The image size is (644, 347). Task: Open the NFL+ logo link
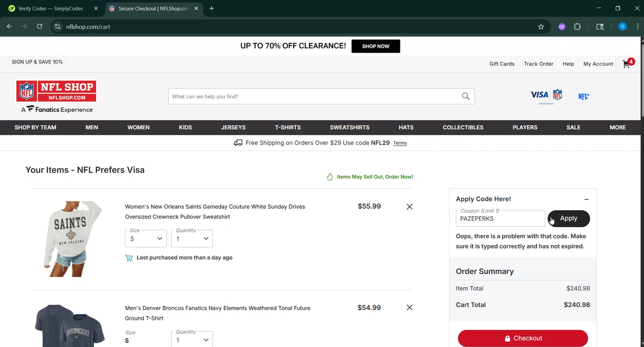(583, 97)
